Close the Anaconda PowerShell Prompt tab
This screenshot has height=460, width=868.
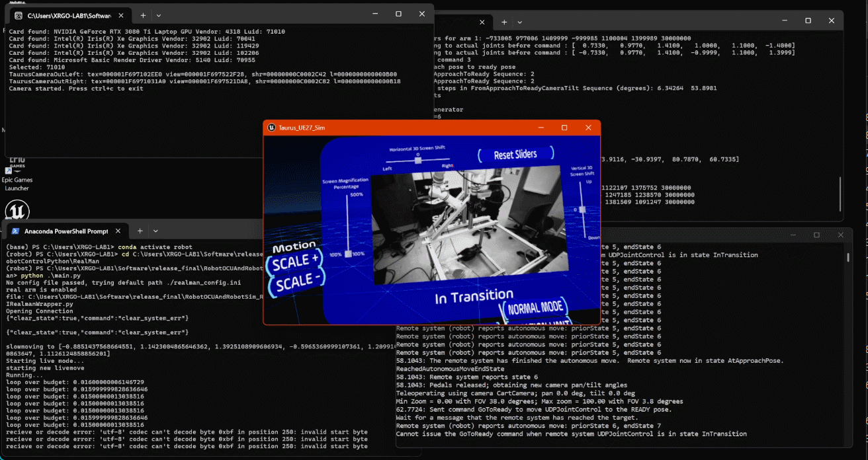[x=118, y=231]
